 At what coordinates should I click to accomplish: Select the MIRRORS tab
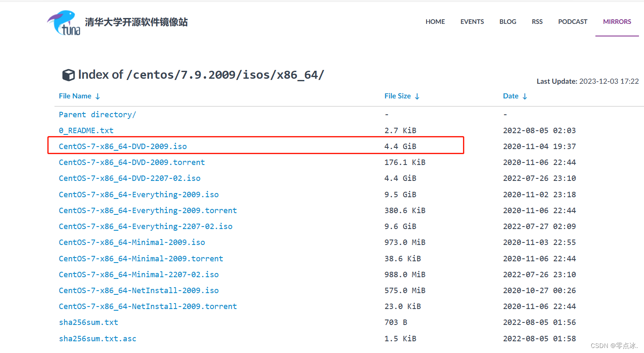[x=617, y=22]
